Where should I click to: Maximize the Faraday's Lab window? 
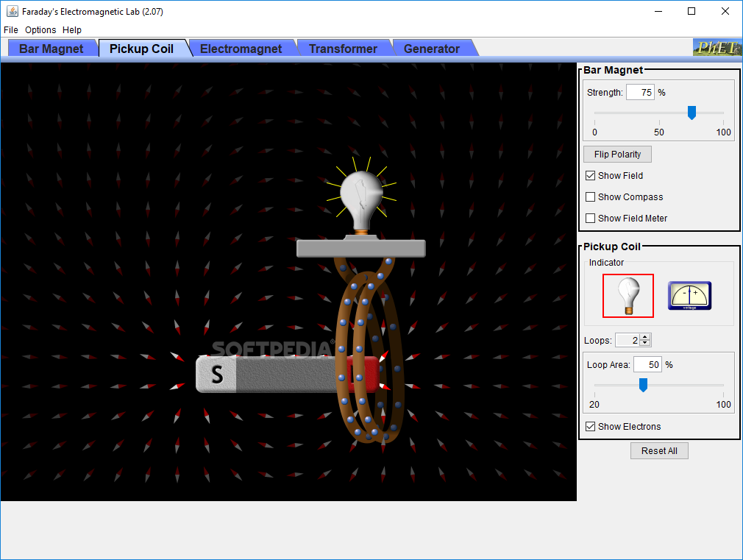coord(692,11)
